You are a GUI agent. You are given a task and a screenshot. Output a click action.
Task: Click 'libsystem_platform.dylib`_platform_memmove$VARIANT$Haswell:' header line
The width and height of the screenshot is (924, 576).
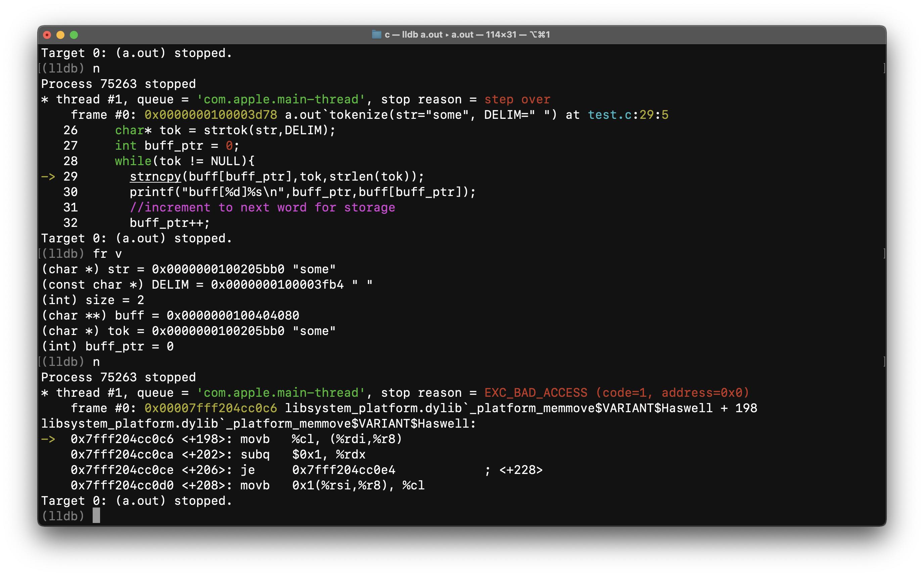[x=259, y=424]
